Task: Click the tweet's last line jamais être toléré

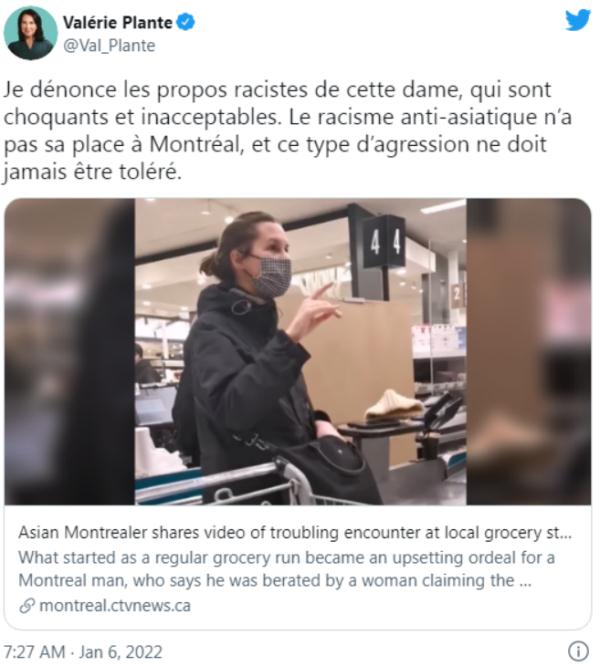Action: click(x=92, y=172)
